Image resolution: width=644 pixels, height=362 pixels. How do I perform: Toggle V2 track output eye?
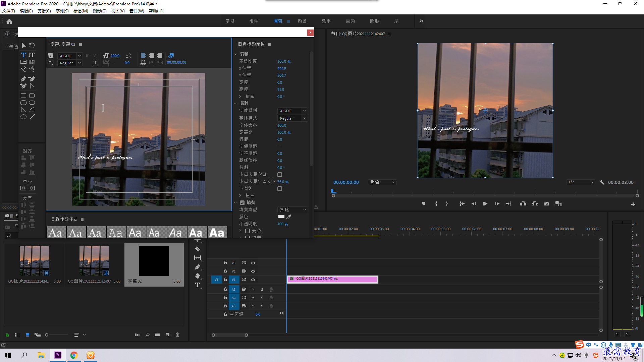pyautogui.click(x=253, y=271)
